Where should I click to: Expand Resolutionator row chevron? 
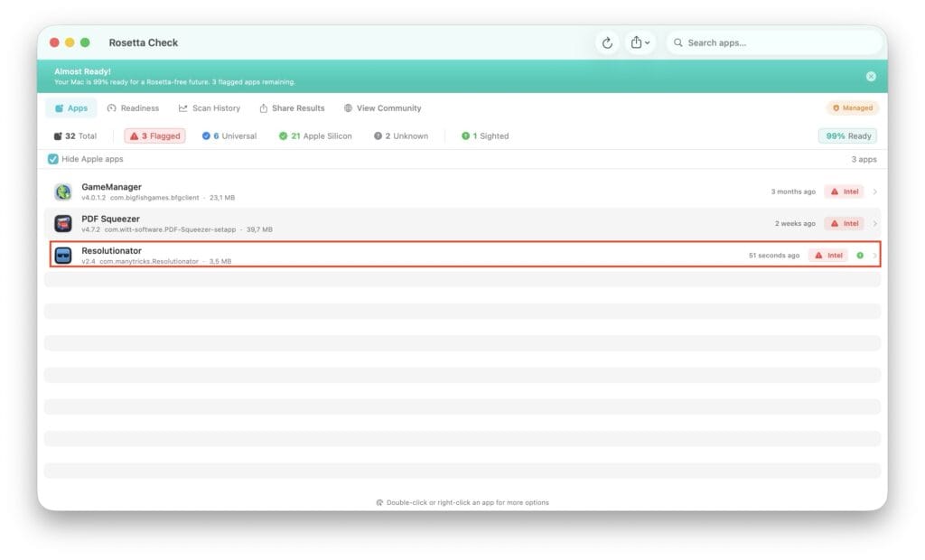point(874,256)
